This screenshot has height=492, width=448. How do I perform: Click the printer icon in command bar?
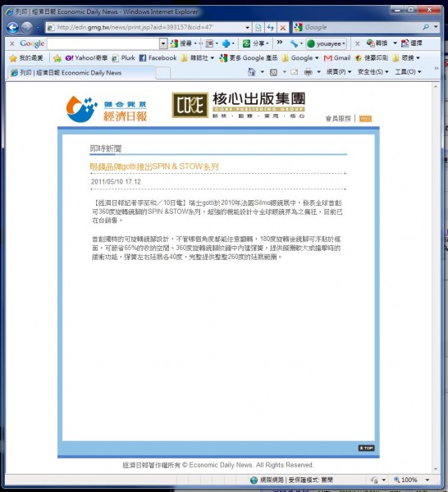click(x=308, y=72)
